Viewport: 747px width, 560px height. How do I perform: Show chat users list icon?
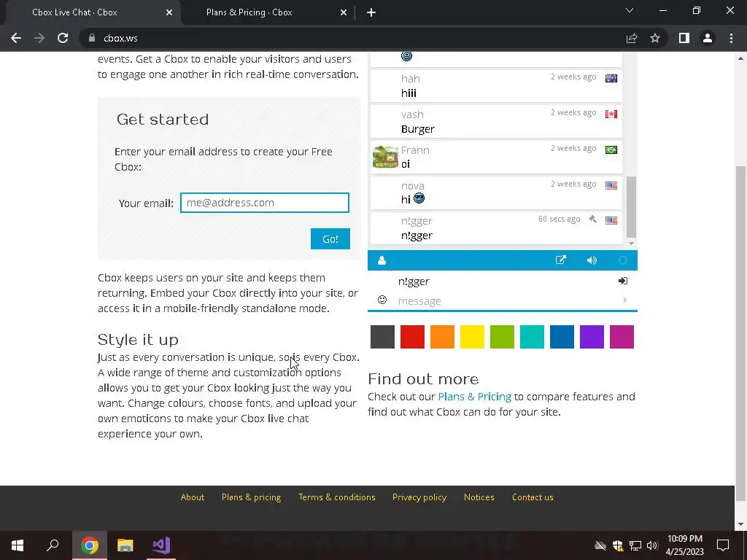[382, 260]
